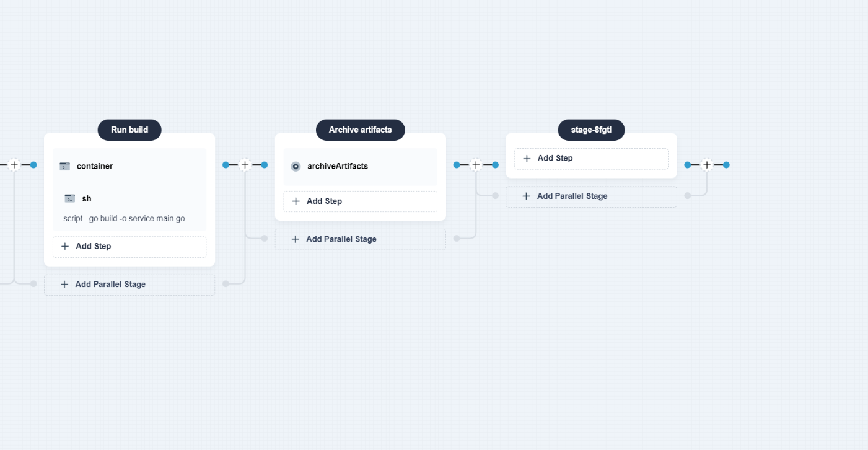Add a step to Run build stage
The height and width of the screenshot is (450, 868).
click(x=129, y=247)
